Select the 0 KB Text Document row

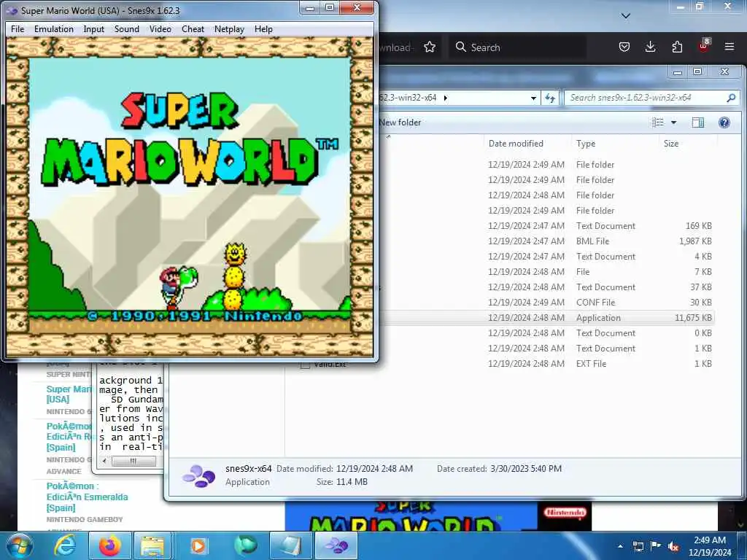(x=548, y=332)
